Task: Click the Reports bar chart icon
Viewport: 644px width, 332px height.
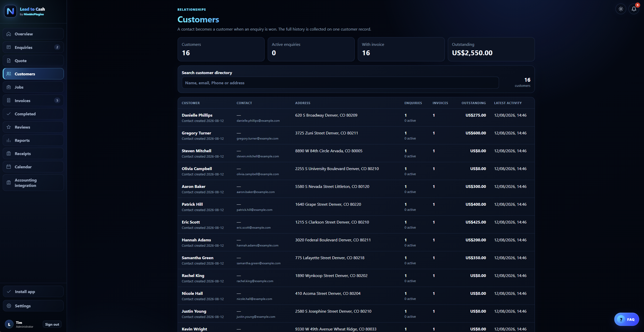Action: (x=9, y=140)
